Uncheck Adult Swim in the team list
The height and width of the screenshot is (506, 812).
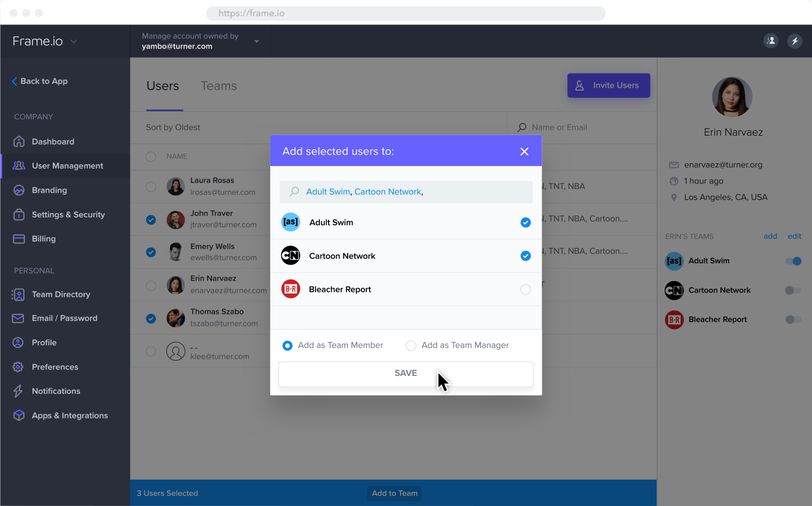coord(525,222)
